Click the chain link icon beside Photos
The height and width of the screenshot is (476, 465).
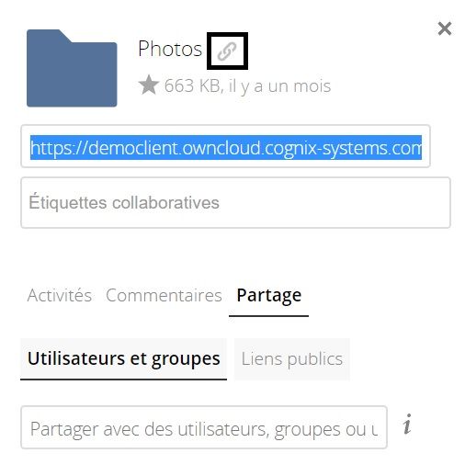click(227, 51)
